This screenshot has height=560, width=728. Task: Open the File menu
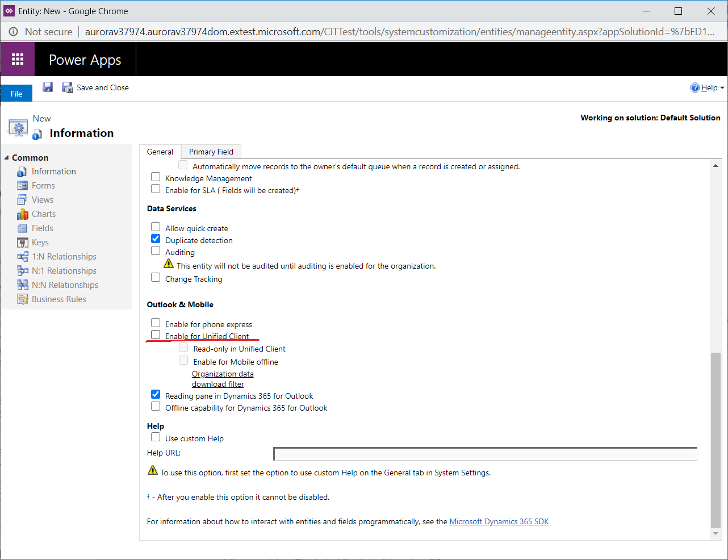[16, 94]
